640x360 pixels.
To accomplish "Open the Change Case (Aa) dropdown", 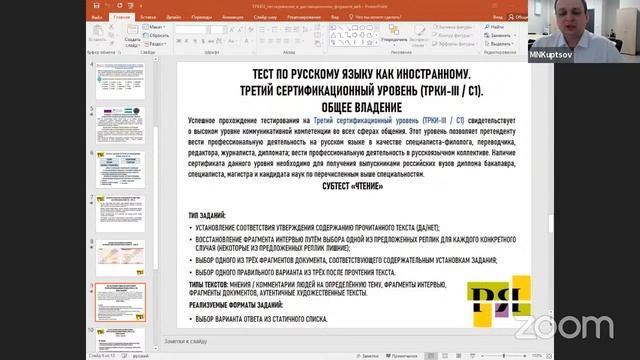I will click(x=231, y=41).
